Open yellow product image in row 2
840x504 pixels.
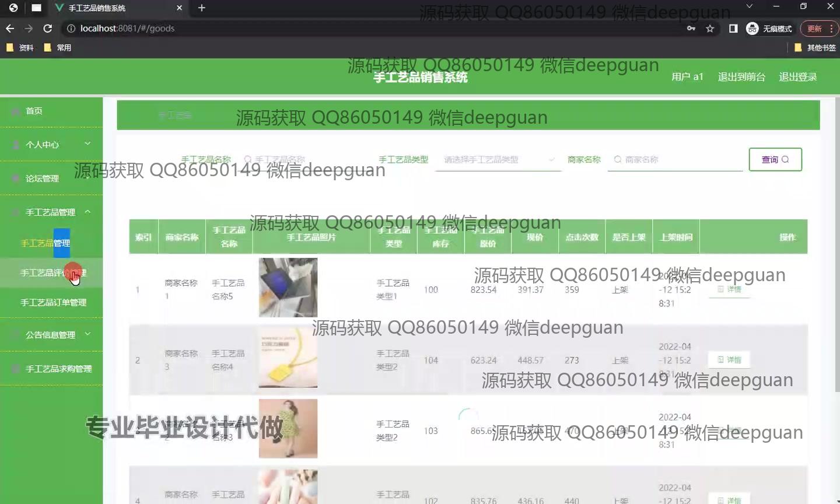pos(288,358)
